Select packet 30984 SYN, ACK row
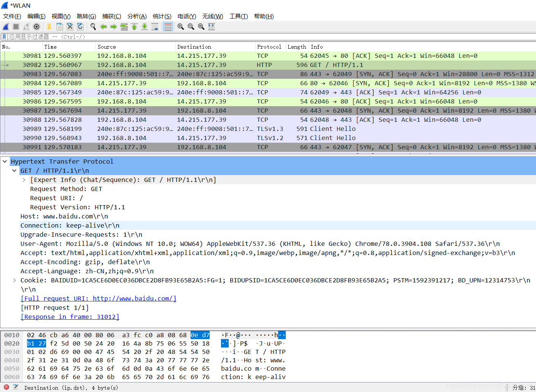Viewport: 536px width, 392px height. tap(268, 83)
